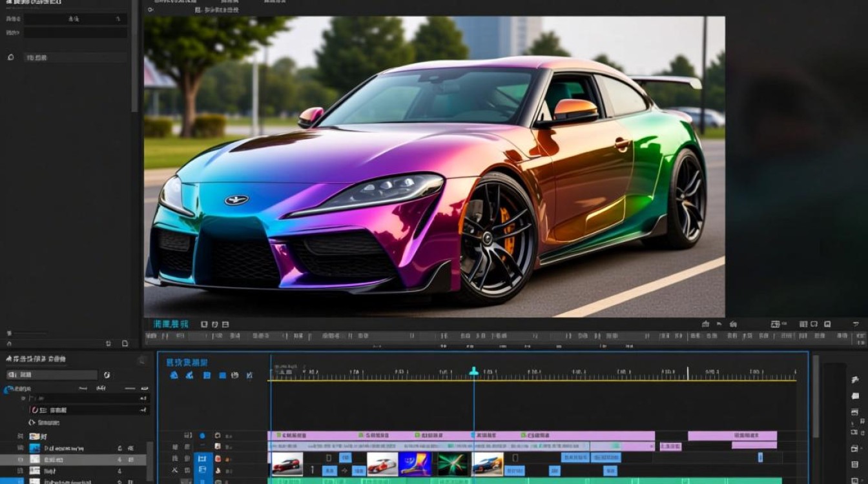The width and height of the screenshot is (868, 484).
Task: Click the X icon in the track header area
Action: 175,470
